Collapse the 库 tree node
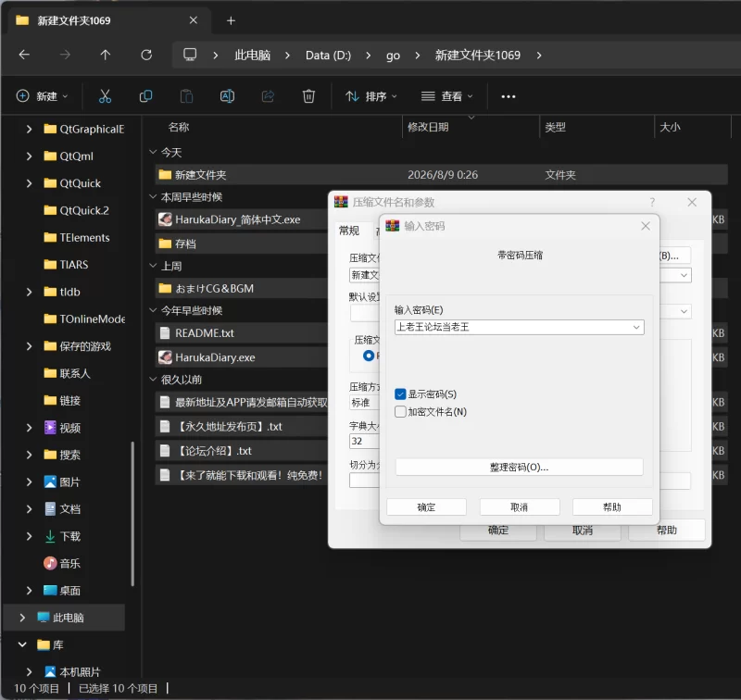Viewport: 741px width, 700px height. pos(22,644)
